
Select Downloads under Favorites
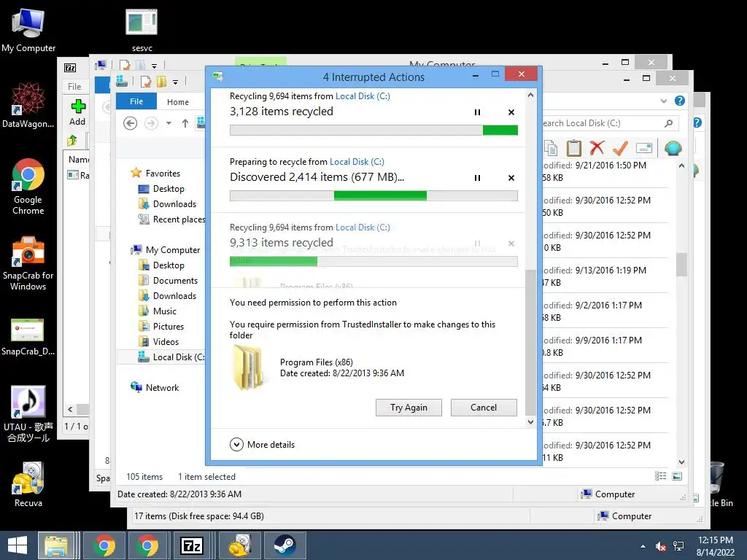coord(167,204)
